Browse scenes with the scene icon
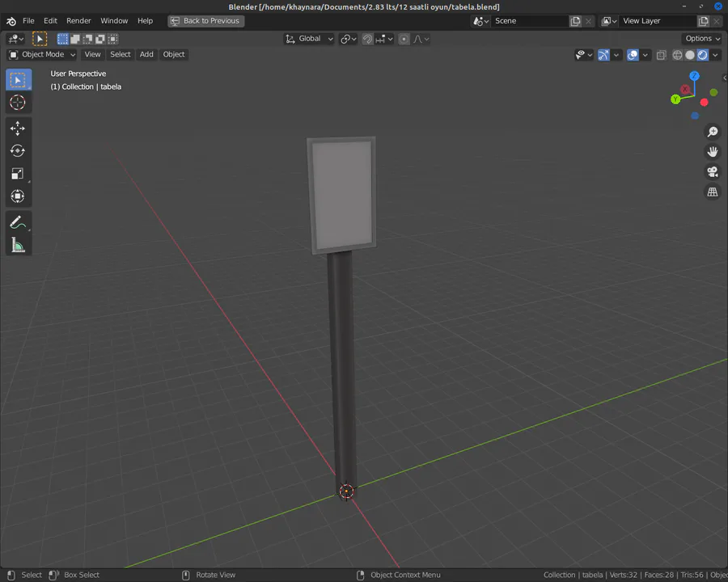The image size is (728, 582). [480, 21]
